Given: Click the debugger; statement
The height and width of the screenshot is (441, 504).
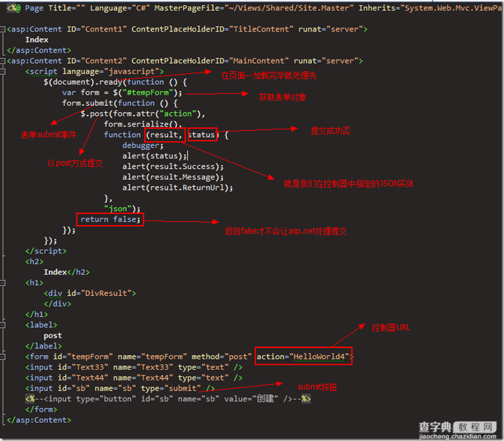Looking at the screenshot, I should click(x=143, y=145).
